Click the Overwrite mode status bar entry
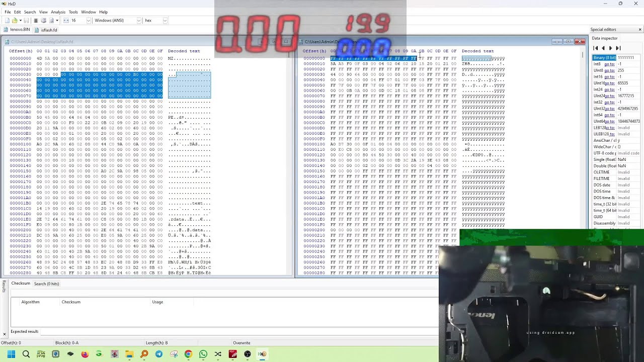The height and width of the screenshot is (362, 644). (x=242, y=343)
